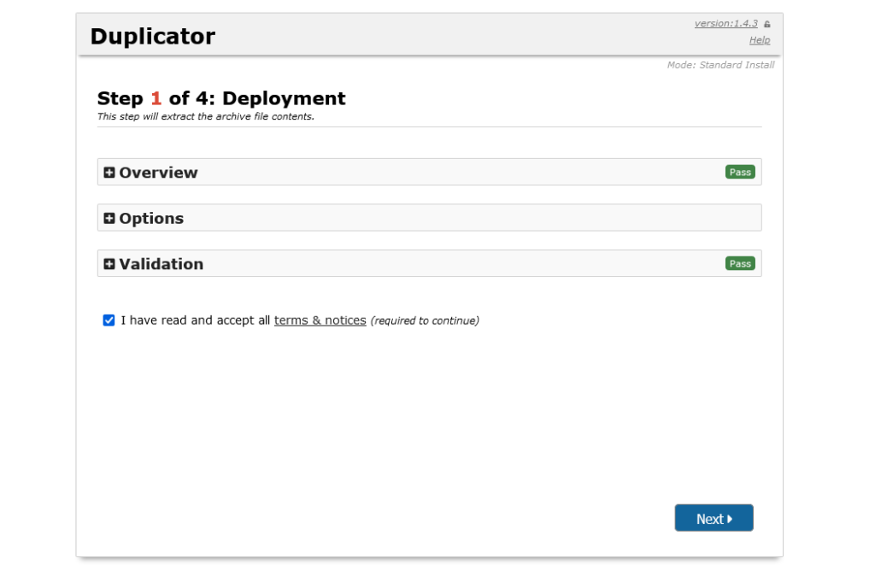
Task: Click the red step number 1 in the heading
Action: pos(154,98)
